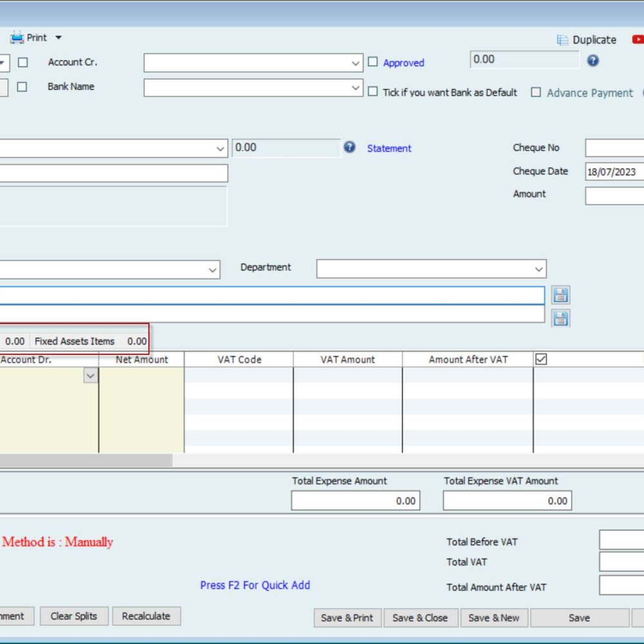644x644 pixels.
Task: Tick 'Tick if you want Bank as Default'
Action: [x=372, y=91]
